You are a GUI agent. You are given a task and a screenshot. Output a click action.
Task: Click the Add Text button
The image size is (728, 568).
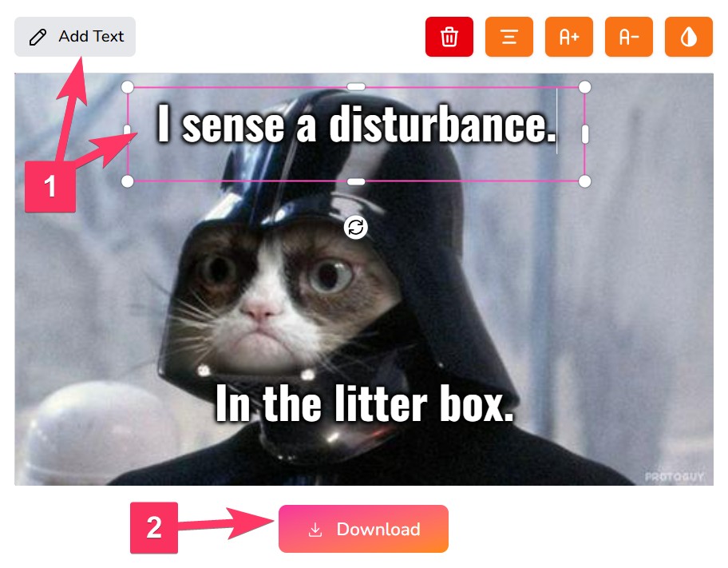75,37
